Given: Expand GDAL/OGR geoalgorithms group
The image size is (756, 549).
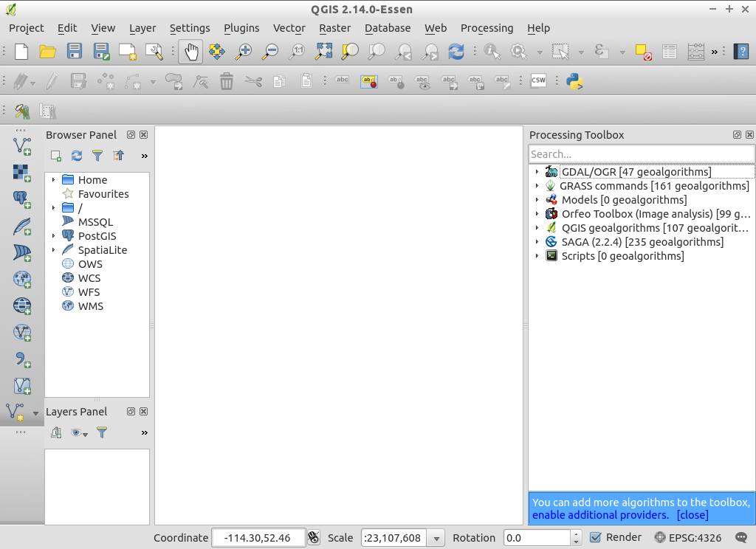Looking at the screenshot, I should (x=537, y=172).
